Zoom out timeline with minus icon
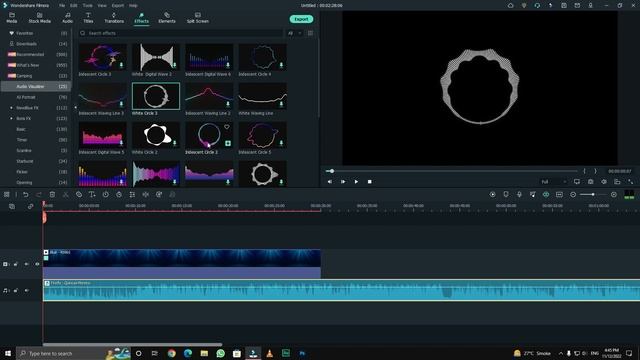This screenshot has height=360, width=640. (x=573, y=195)
